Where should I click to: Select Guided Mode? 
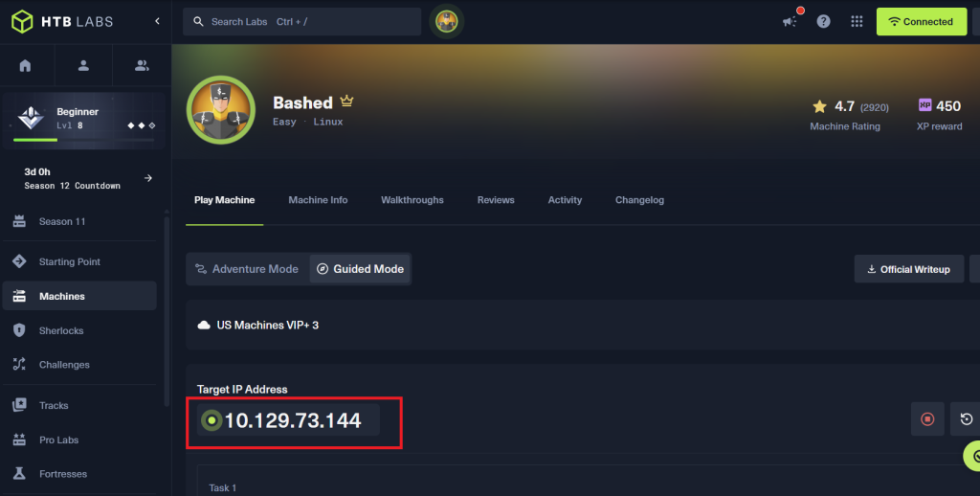(360, 269)
